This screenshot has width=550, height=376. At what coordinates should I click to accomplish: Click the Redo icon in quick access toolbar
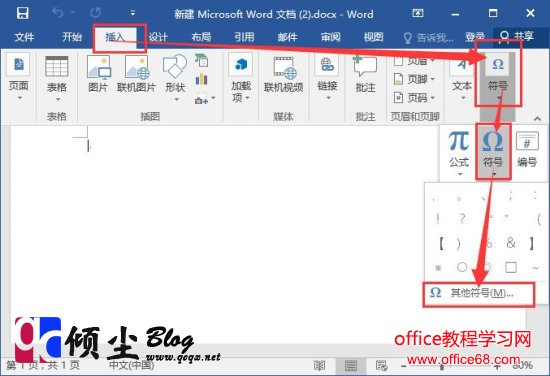[x=95, y=13]
